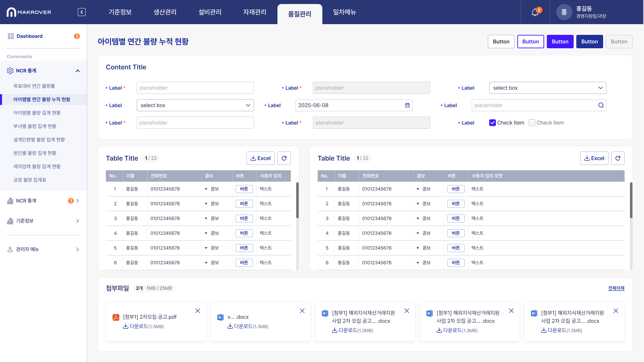Click the notification bell icon
644x362 pixels.
(x=535, y=12)
